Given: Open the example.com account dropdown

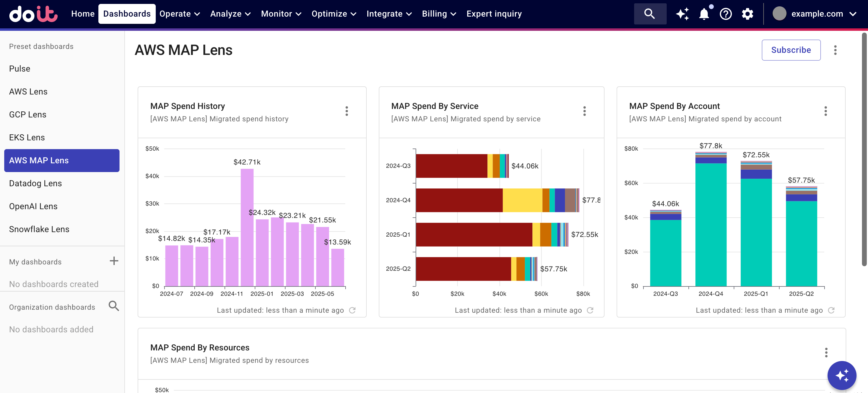Looking at the screenshot, I should (x=824, y=14).
